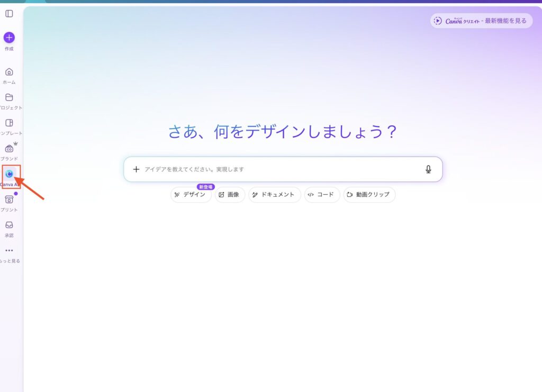Open the Print (プリント) sidebar icon

9,199
